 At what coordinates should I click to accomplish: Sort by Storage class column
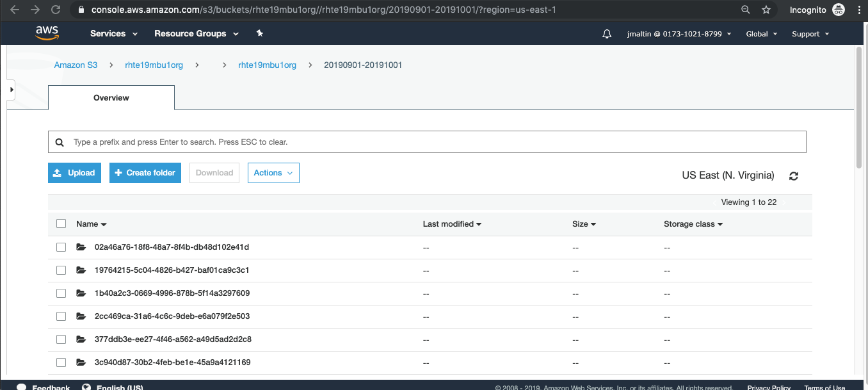click(x=693, y=224)
